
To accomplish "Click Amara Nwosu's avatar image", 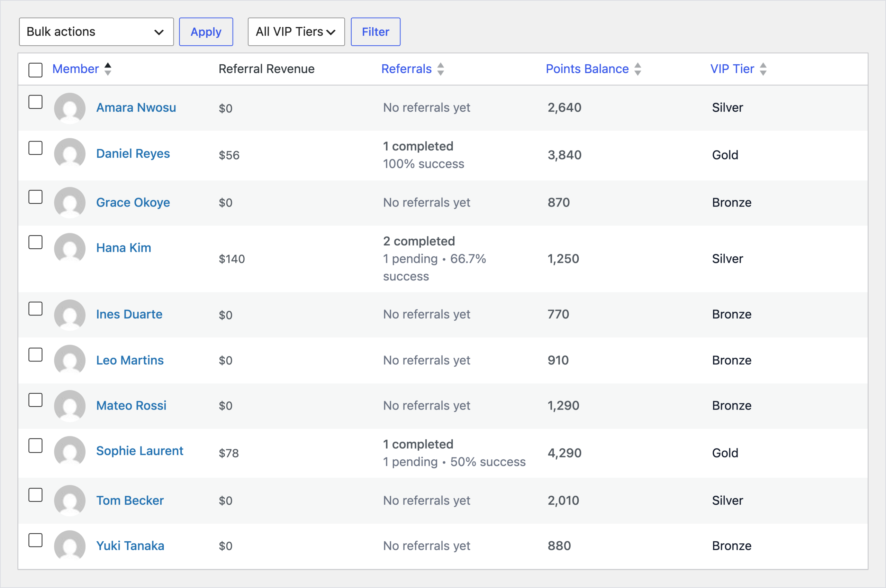I will tap(70, 108).
